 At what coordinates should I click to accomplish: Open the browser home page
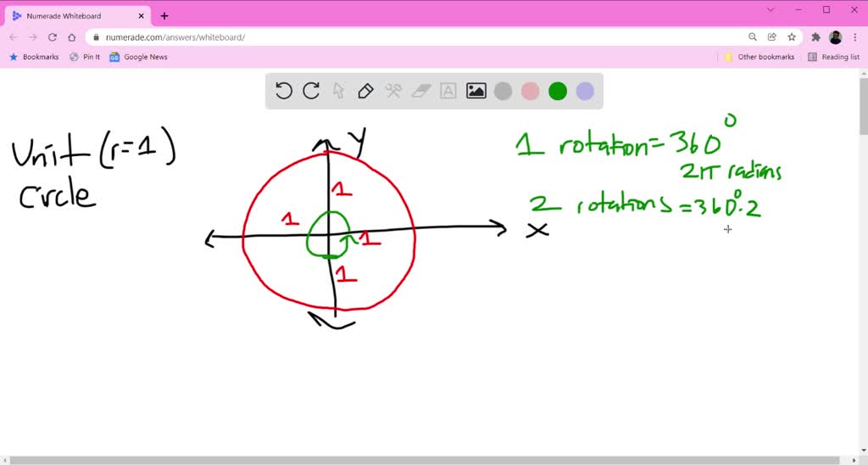point(72,37)
